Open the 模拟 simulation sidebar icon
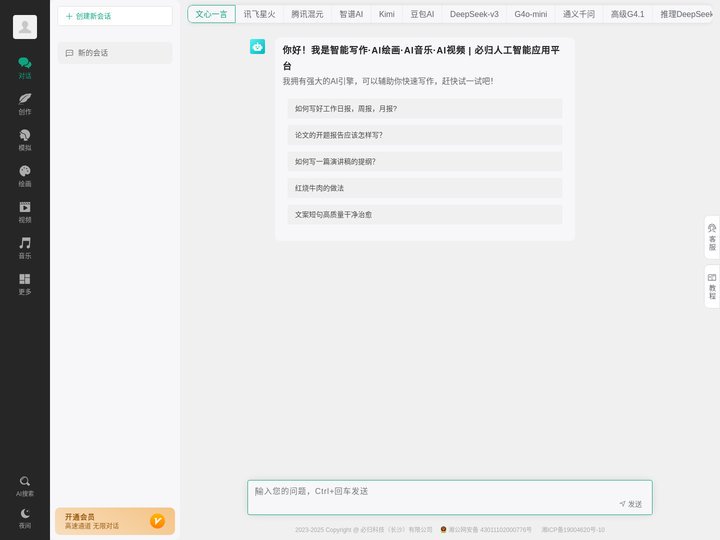Viewport: 720px width, 540px height. [x=25, y=140]
